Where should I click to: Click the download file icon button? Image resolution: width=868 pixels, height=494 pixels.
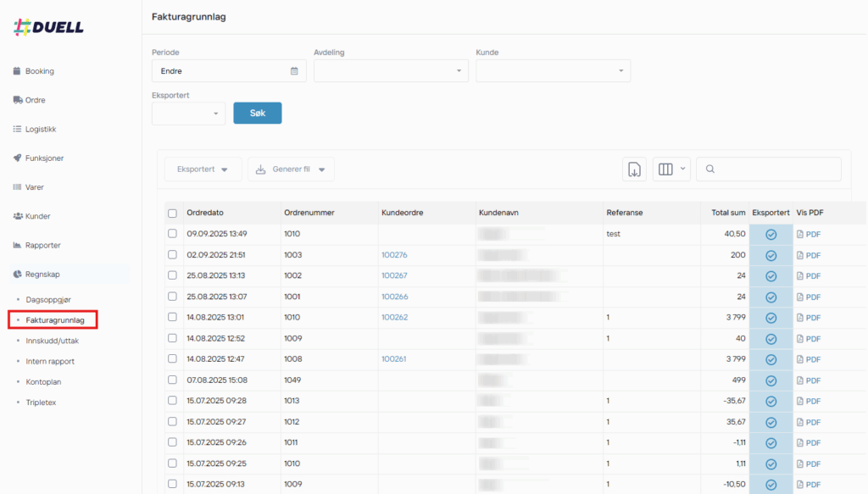pos(634,169)
